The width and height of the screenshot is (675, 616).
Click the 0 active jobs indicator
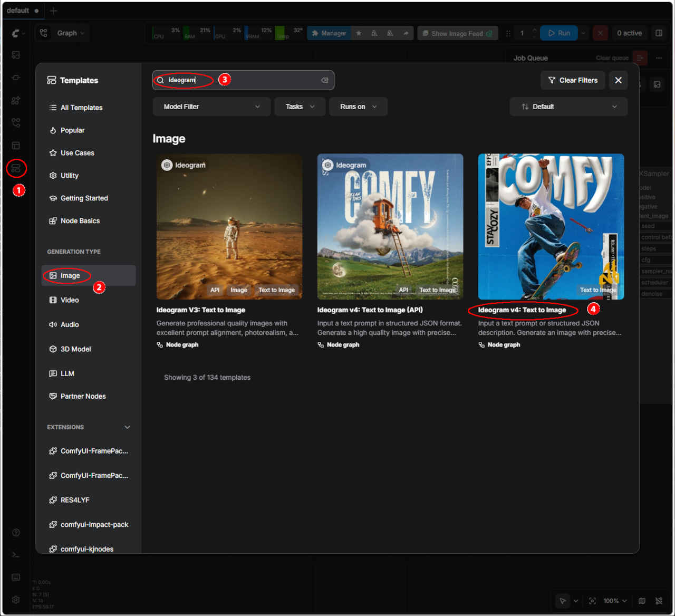630,33
